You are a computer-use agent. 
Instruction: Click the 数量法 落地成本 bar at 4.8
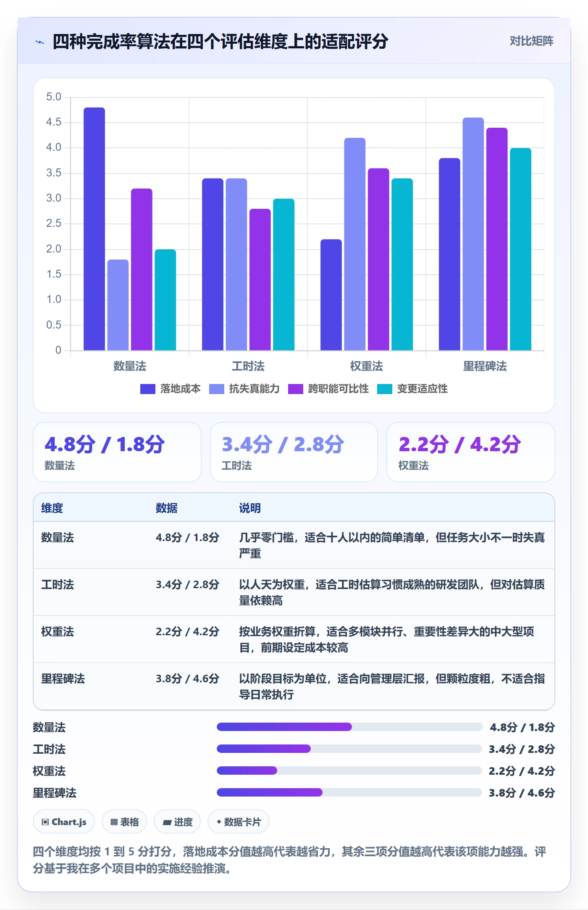(94, 229)
